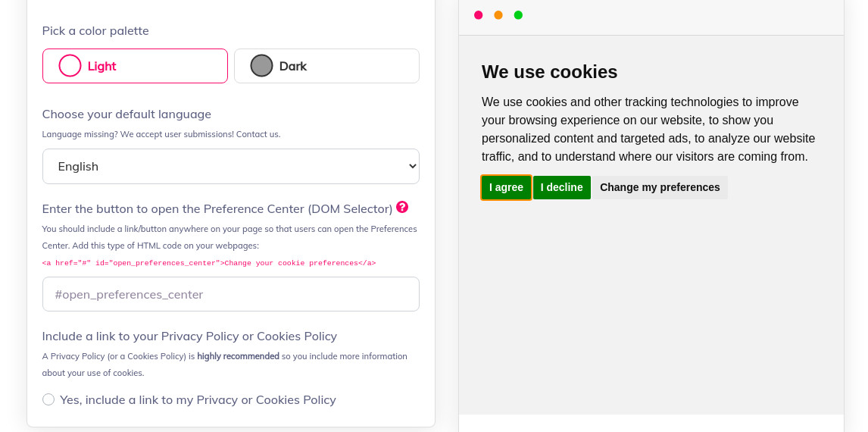The image size is (868, 432).
Task: Select the Light color palette circle
Action: 70,66
